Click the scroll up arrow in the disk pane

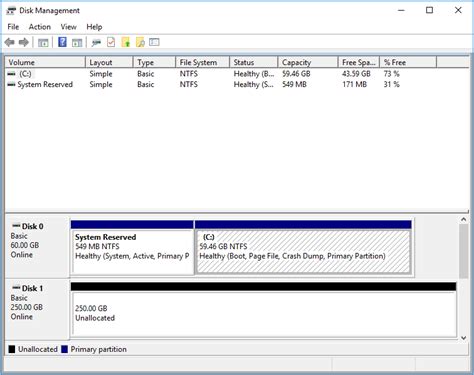coord(463,219)
